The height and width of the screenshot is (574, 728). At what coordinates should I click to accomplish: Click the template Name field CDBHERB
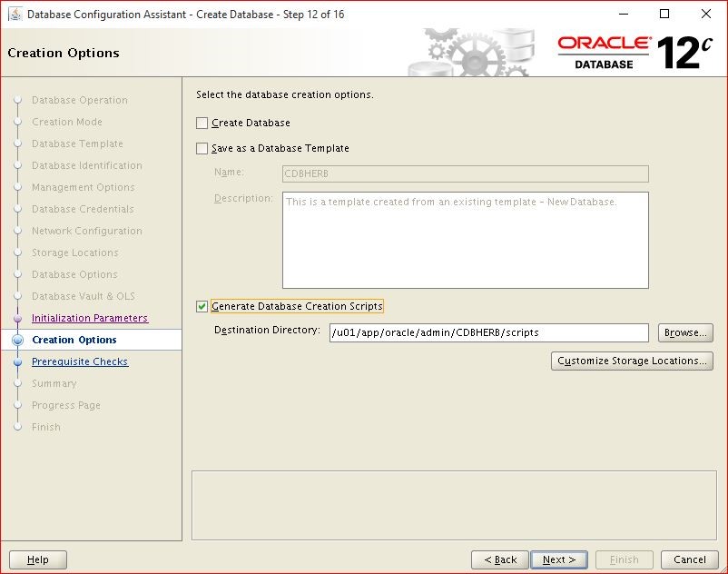point(466,173)
